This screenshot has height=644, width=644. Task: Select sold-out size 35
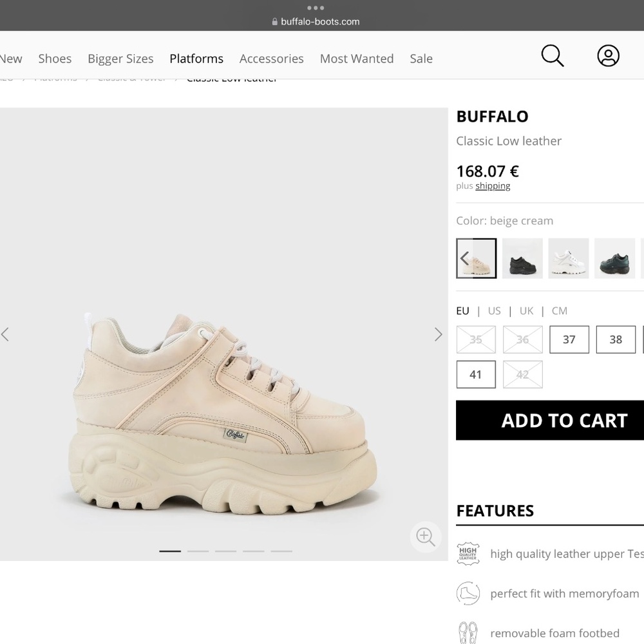[476, 339]
